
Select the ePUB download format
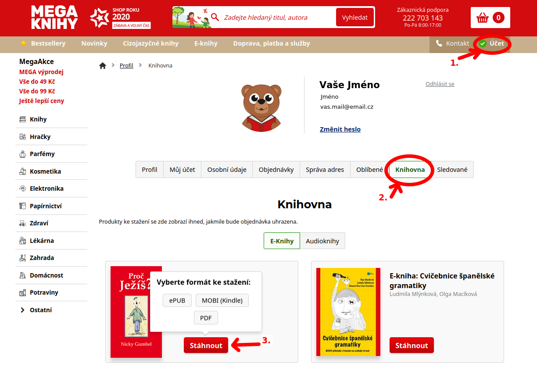click(x=177, y=300)
